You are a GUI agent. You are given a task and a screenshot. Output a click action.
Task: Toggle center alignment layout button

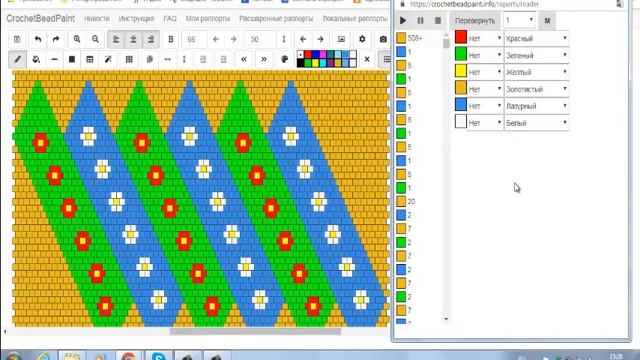133,39
